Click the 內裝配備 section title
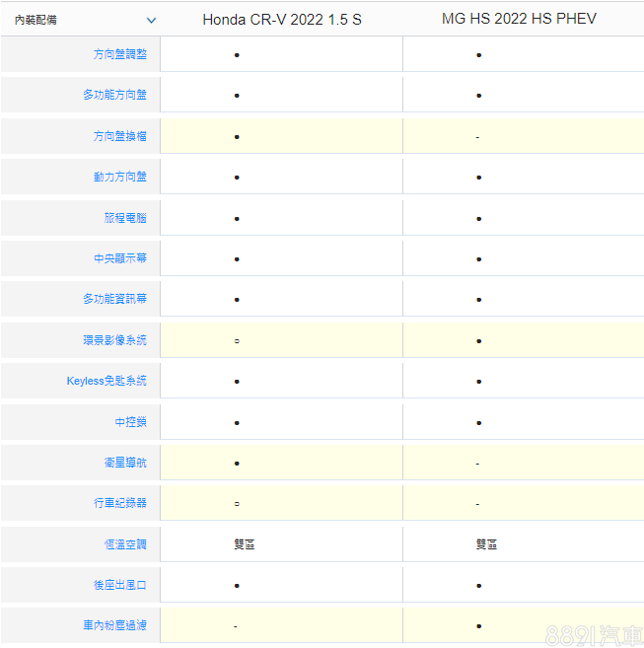This screenshot has width=644, height=648. (x=36, y=20)
